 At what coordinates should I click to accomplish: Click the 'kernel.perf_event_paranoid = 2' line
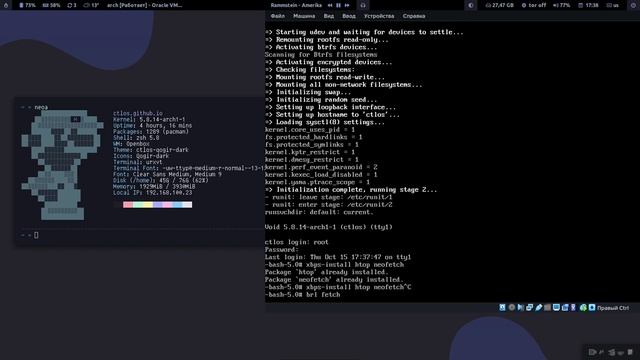tap(321, 167)
